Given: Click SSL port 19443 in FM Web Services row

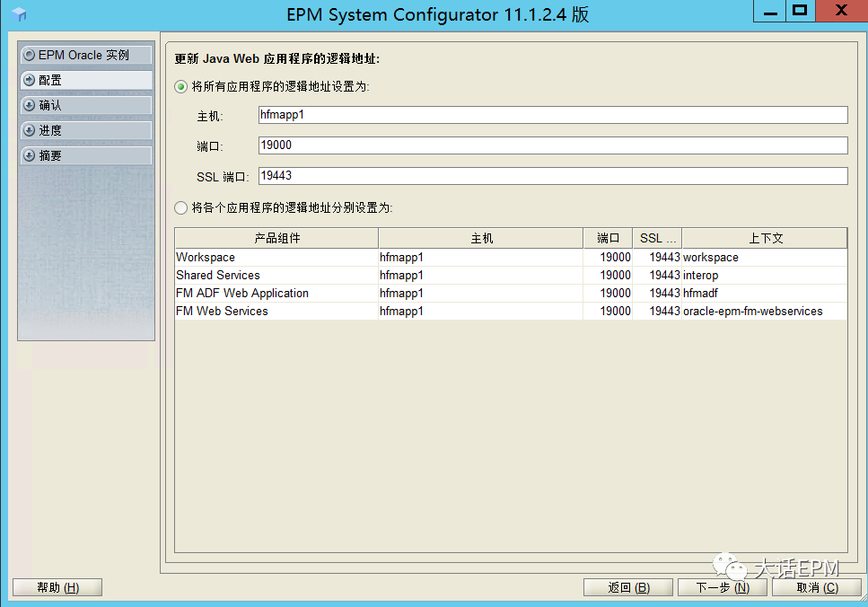Looking at the screenshot, I should click(x=657, y=312).
